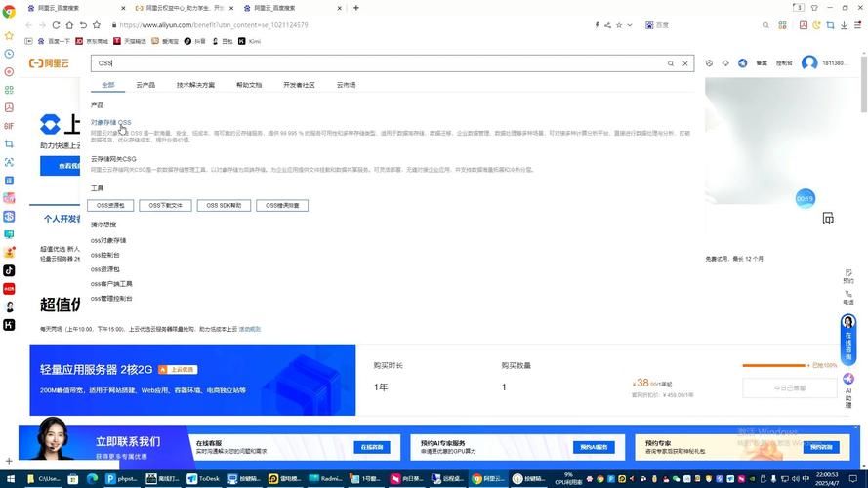Open a new browser tab with plus

(x=356, y=8)
